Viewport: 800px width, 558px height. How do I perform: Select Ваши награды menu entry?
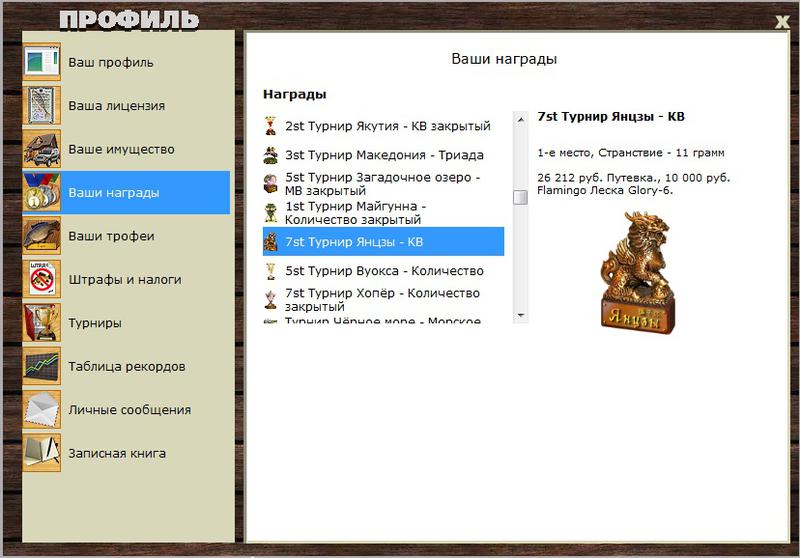tap(126, 192)
